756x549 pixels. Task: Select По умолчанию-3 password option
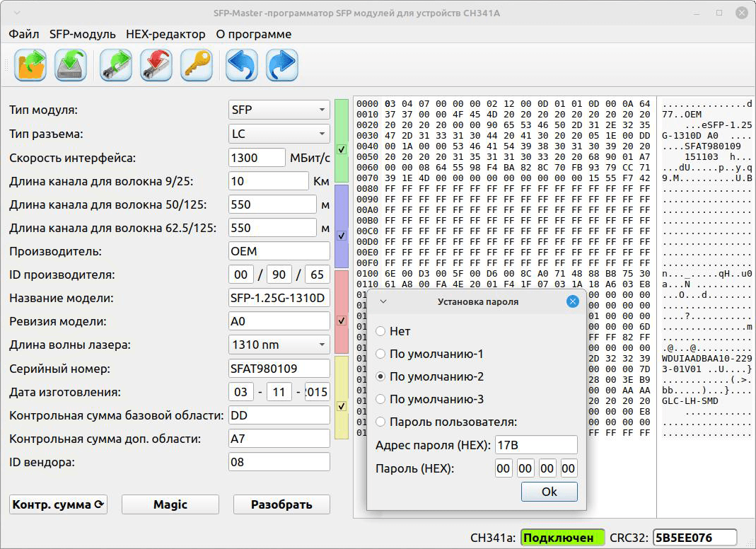(380, 400)
